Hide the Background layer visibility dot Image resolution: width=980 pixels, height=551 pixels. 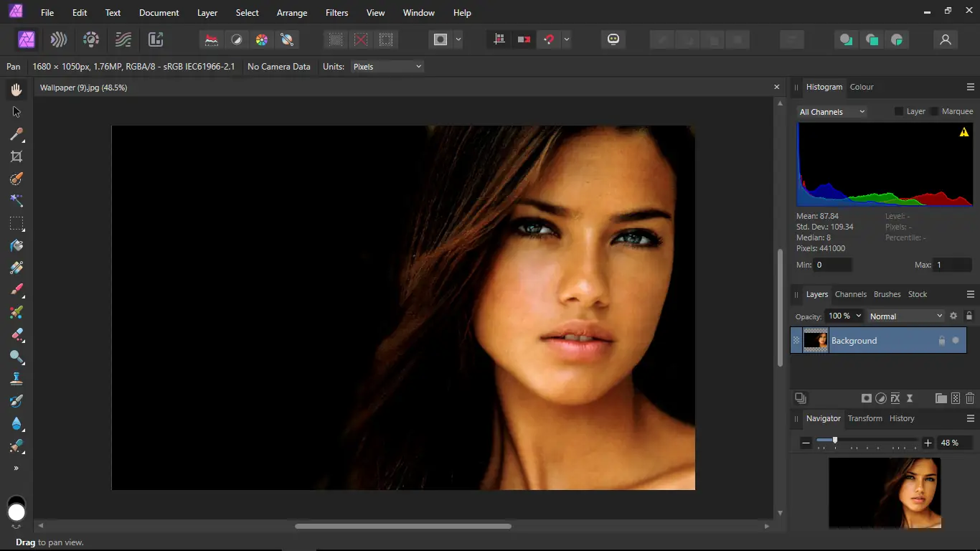[956, 341]
